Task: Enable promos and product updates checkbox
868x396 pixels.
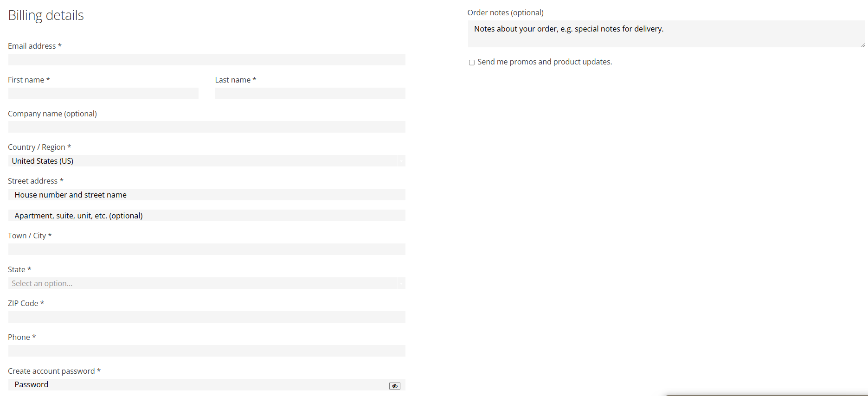Action: tap(471, 63)
